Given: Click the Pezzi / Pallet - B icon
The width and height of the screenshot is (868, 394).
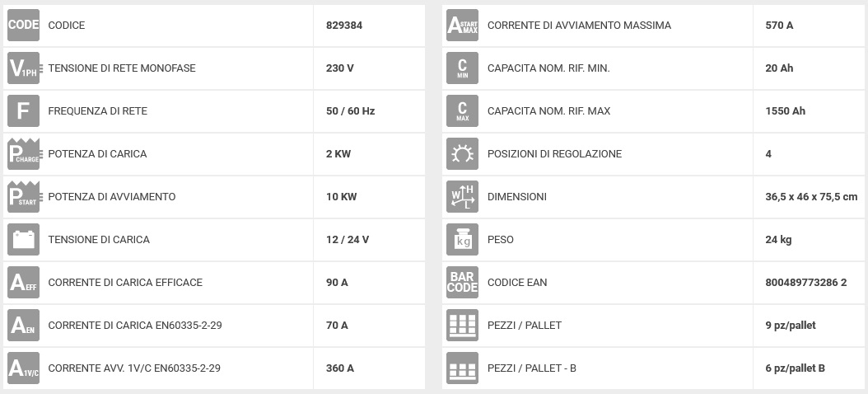Looking at the screenshot, I should point(462,368).
